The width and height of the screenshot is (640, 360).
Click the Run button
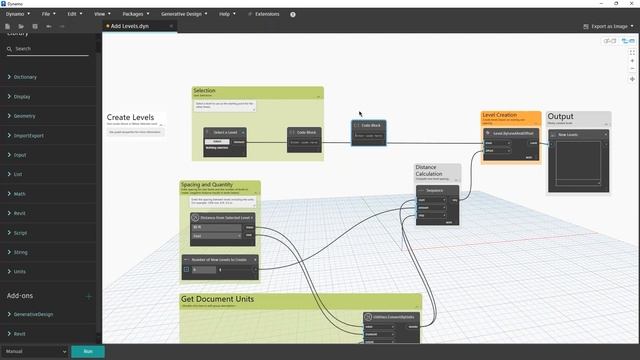[x=88, y=351]
